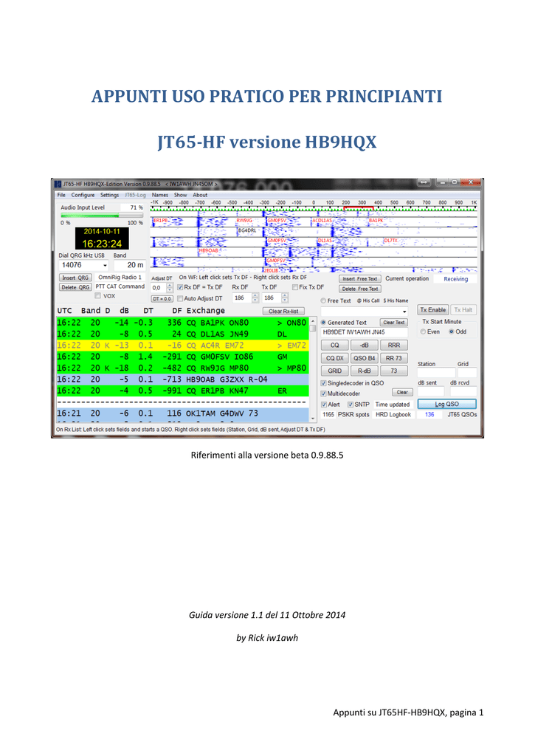Open the File menu
This screenshot has height=756, width=535.
pos(61,195)
